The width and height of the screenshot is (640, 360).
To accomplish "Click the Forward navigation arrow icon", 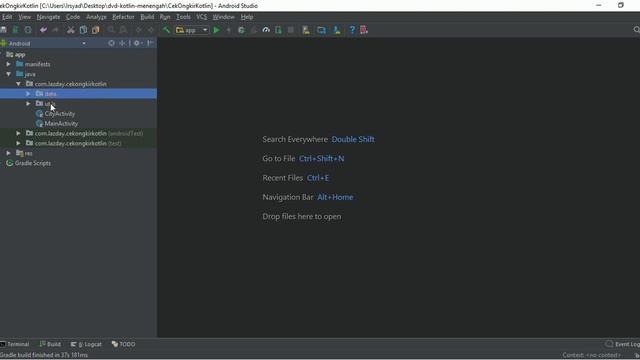I will pos(151,30).
